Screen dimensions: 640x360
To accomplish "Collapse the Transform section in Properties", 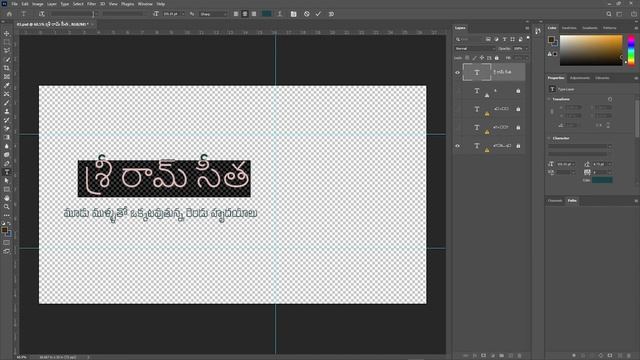I will pyautogui.click(x=549, y=99).
